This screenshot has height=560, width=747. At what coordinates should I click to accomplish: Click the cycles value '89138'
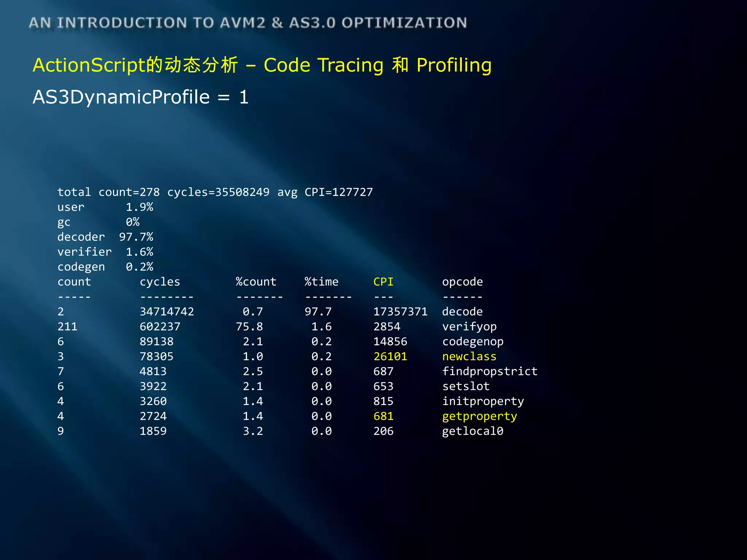[x=157, y=342]
